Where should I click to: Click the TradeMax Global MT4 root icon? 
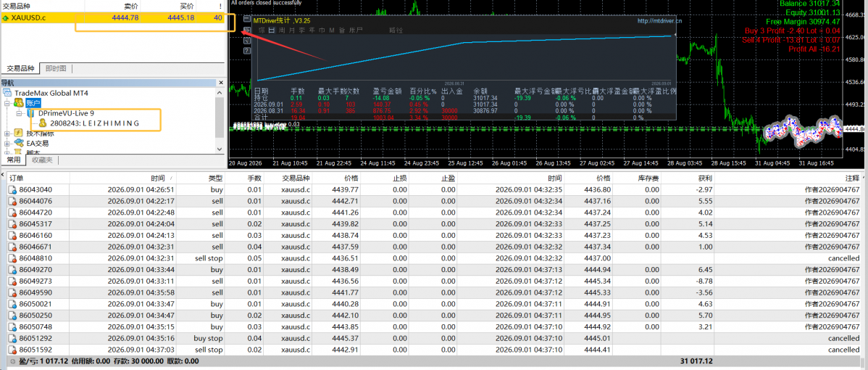point(8,93)
